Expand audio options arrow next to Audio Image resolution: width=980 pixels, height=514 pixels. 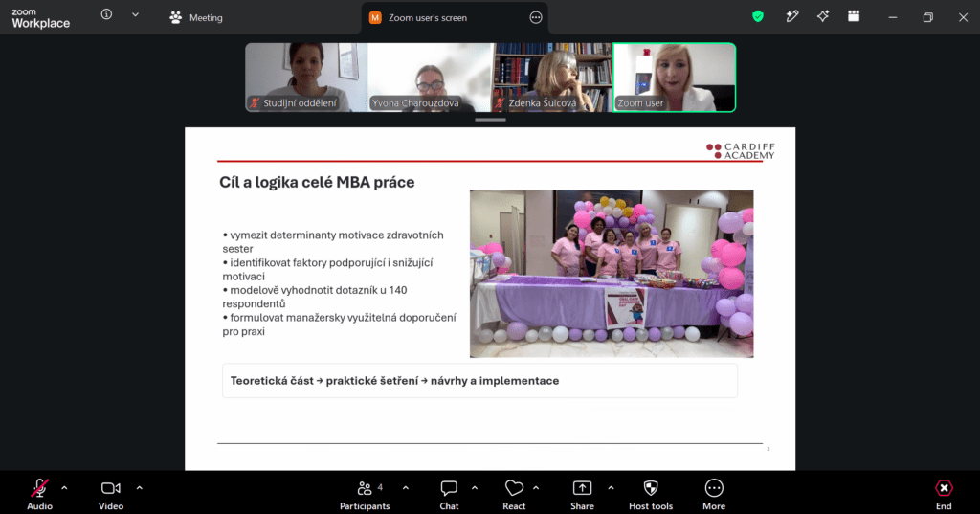pos(64,488)
